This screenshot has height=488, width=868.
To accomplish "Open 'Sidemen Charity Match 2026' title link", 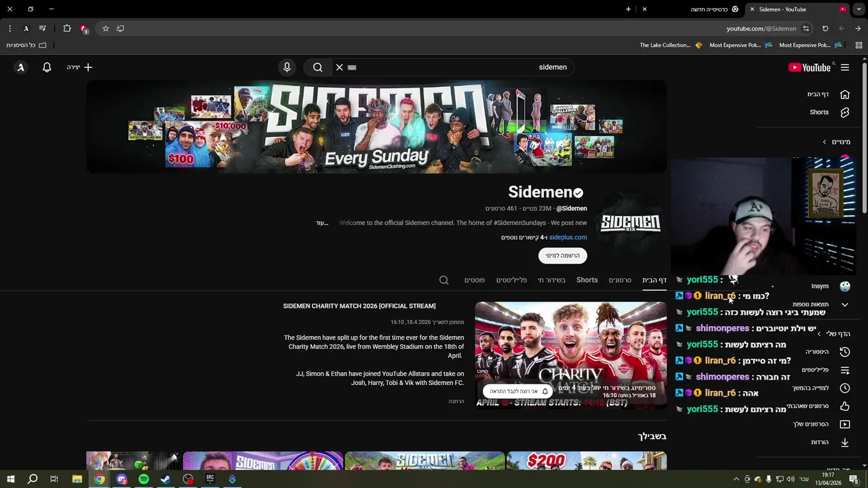I will (359, 306).
